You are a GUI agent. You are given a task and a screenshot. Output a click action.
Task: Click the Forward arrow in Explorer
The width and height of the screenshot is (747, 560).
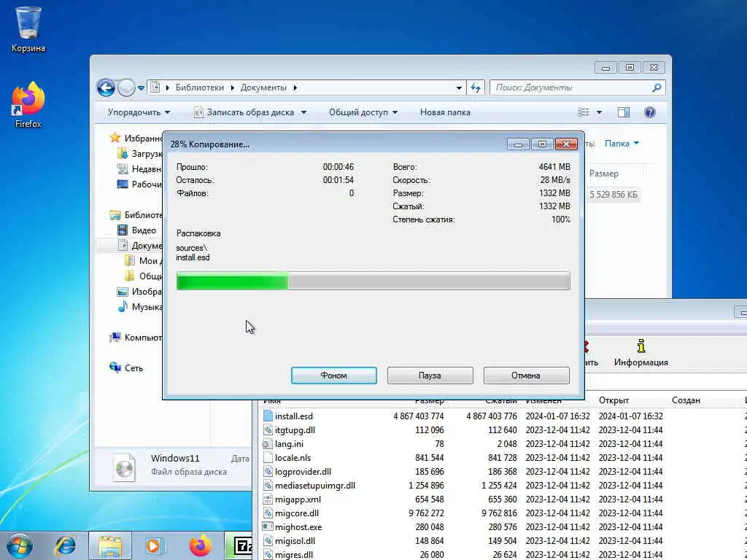click(126, 87)
